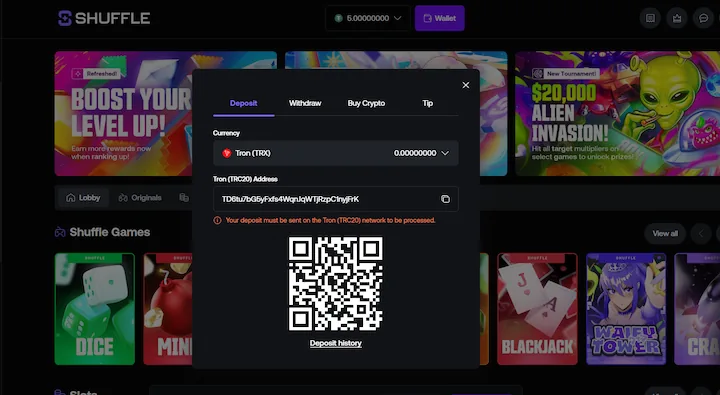Open the Blackjack game card
720x395 pixels.
[537, 309]
